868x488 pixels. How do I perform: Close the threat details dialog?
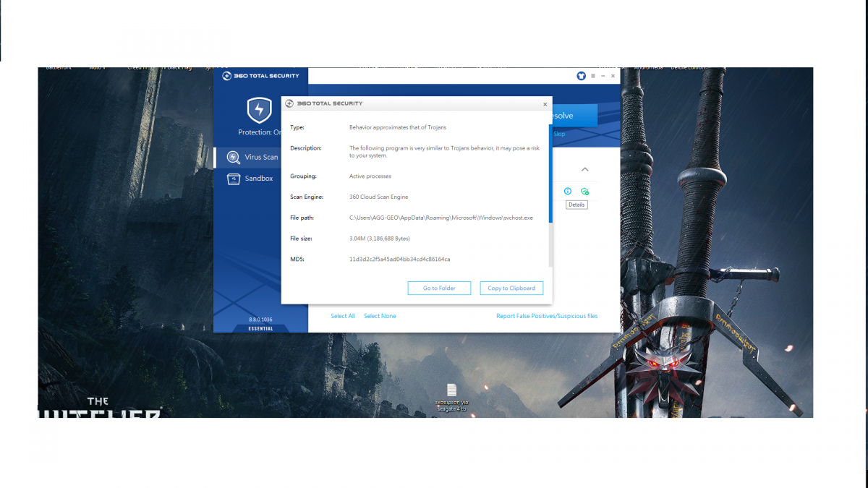pos(545,104)
